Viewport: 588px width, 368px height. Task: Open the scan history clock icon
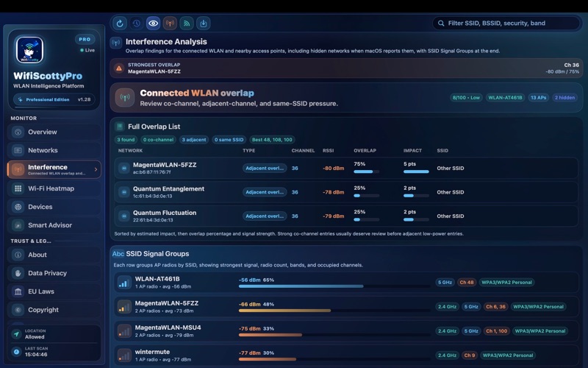(137, 24)
